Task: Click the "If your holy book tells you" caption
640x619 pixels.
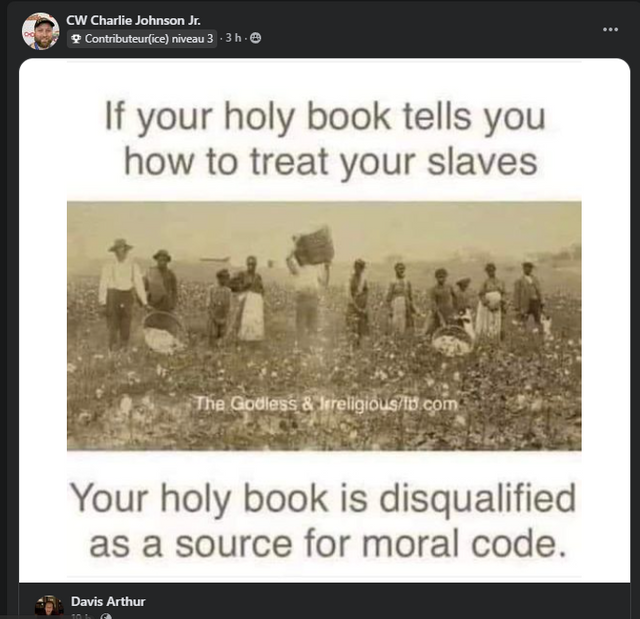Action: [325, 117]
